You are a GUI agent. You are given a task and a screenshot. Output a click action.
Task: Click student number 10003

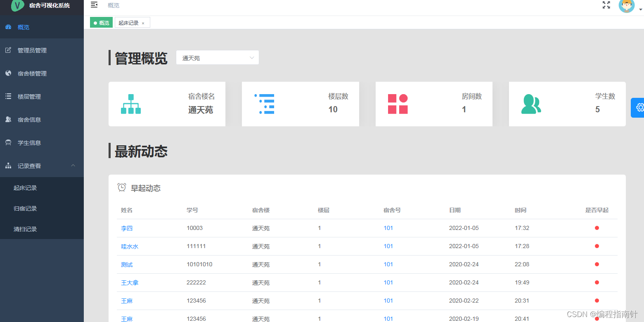click(195, 228)
